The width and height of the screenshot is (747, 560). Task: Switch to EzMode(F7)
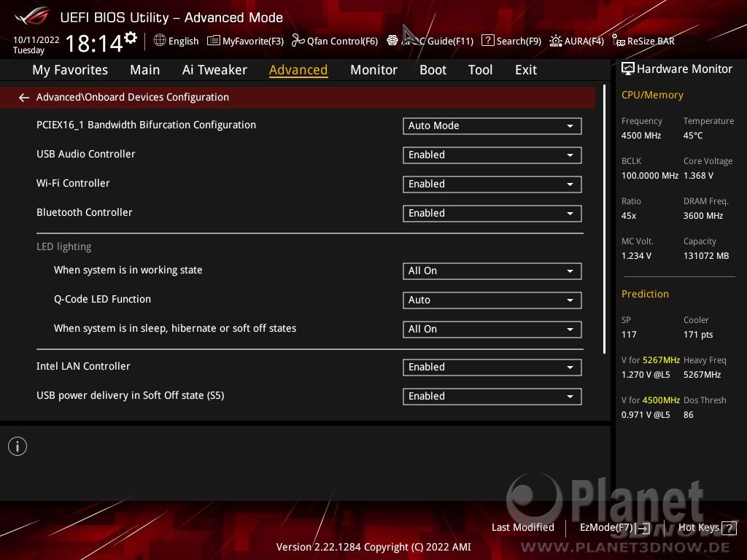pos(614,528)
